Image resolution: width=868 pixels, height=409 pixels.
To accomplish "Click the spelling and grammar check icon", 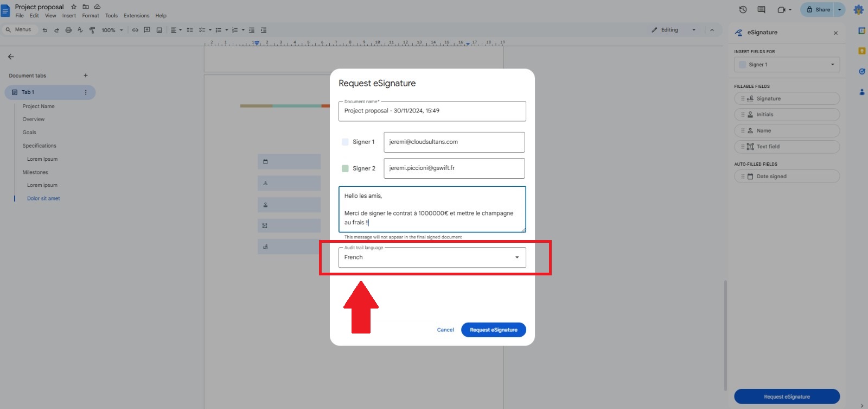I will (x=80, y=30).
